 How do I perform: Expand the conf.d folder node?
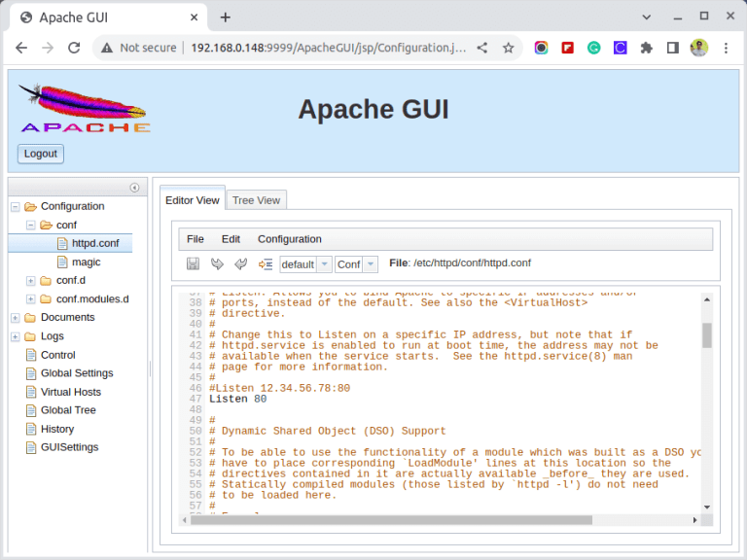[x=30, y=280]
